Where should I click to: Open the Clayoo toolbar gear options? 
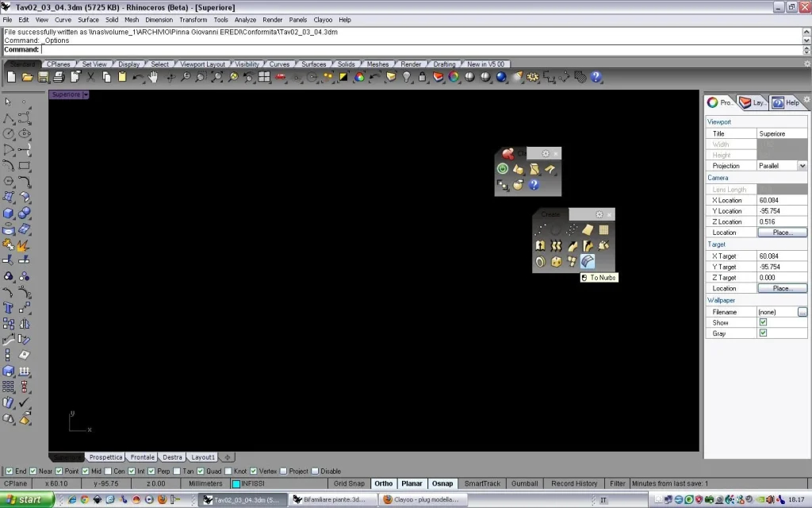pyautogui.click(x=546, y=154)
